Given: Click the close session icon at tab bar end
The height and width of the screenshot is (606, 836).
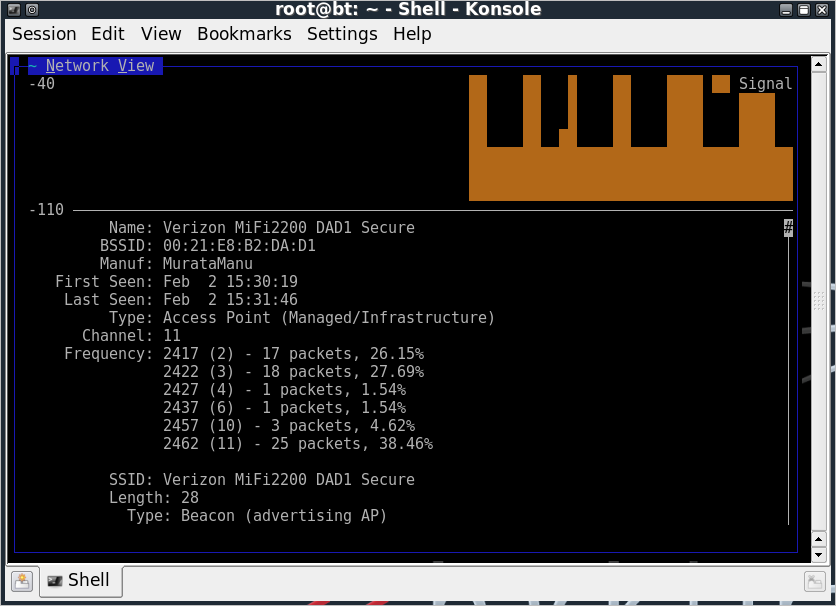Looking at the screenshot, I should 814,581.
